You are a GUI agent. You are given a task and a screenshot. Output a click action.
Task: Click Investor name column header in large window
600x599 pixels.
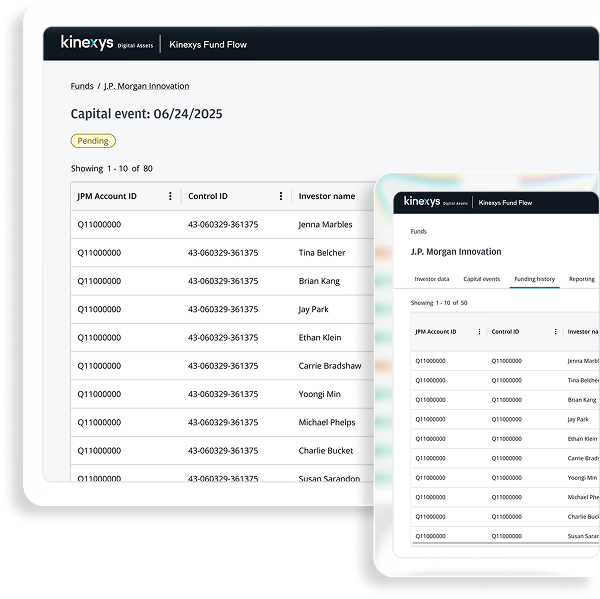click(x=327, y=196)
